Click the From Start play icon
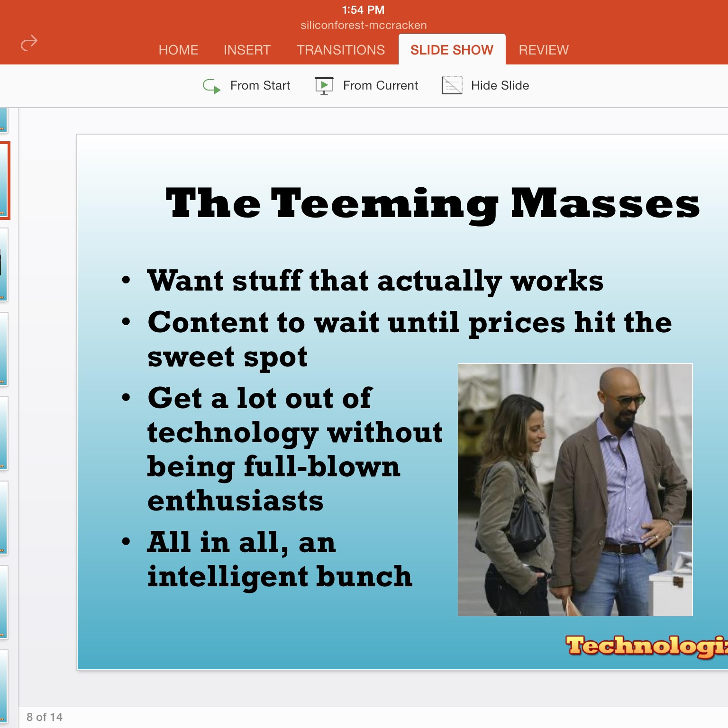The image size is (728, 728). coord(211,86)
